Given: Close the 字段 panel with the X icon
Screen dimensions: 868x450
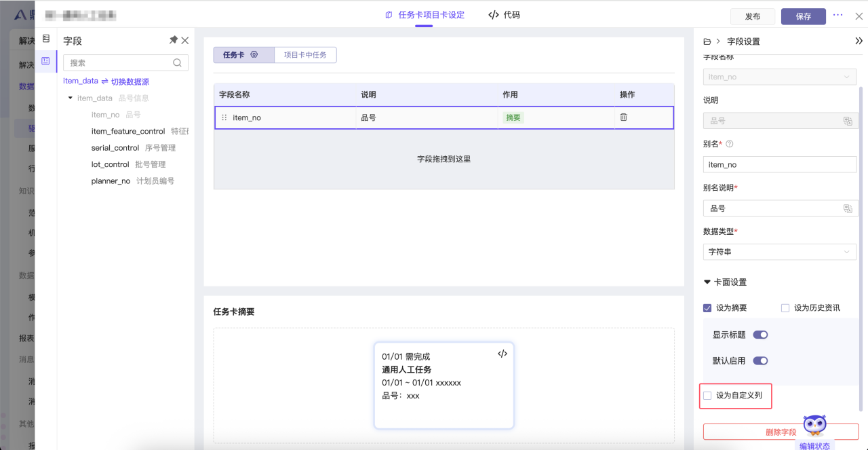Looking at the screenshot, I should coord(185,41).
